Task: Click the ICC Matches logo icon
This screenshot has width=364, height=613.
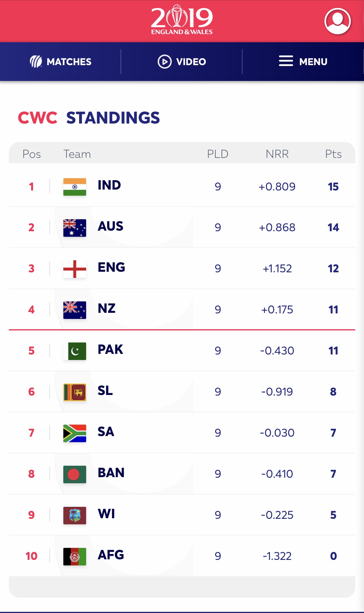Action: pyautogui.click(x=36, y=62)
